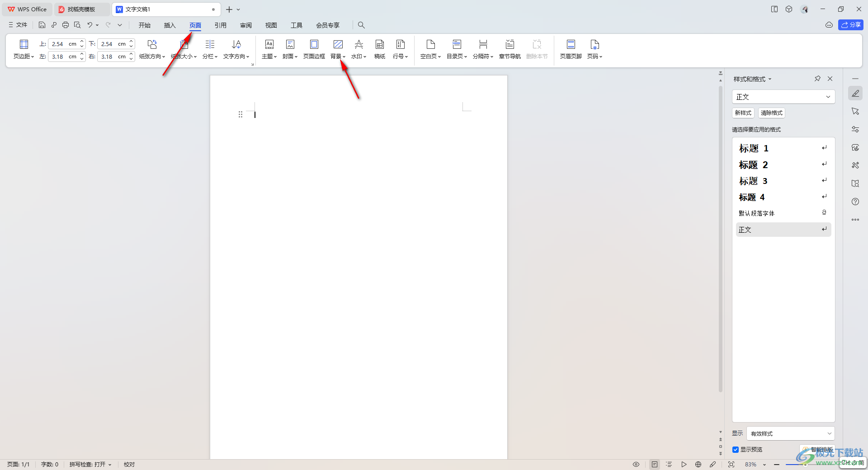Open the 主题 theme gallery

coord(269,49)
